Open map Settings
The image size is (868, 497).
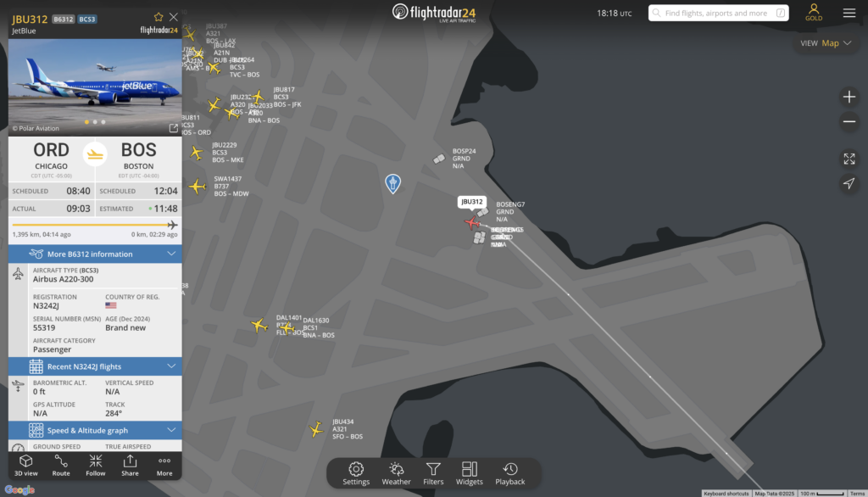tap(356, 474)
